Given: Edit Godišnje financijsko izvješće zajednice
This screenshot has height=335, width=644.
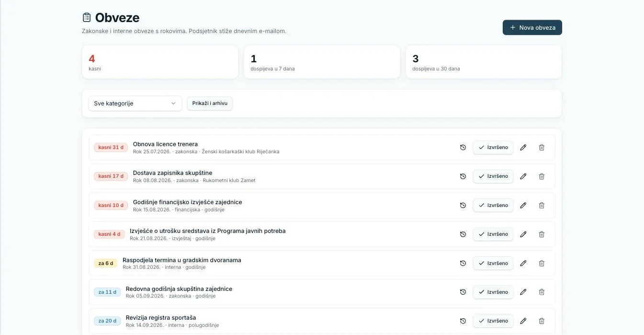Looking at the screenshot, I should pos(523,205).
